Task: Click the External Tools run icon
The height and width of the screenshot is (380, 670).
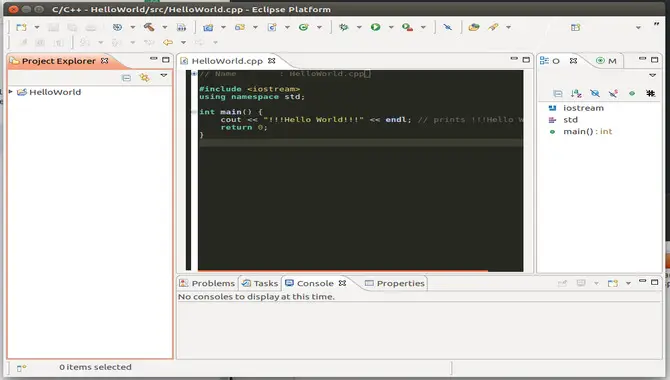Action: (407, 27)
